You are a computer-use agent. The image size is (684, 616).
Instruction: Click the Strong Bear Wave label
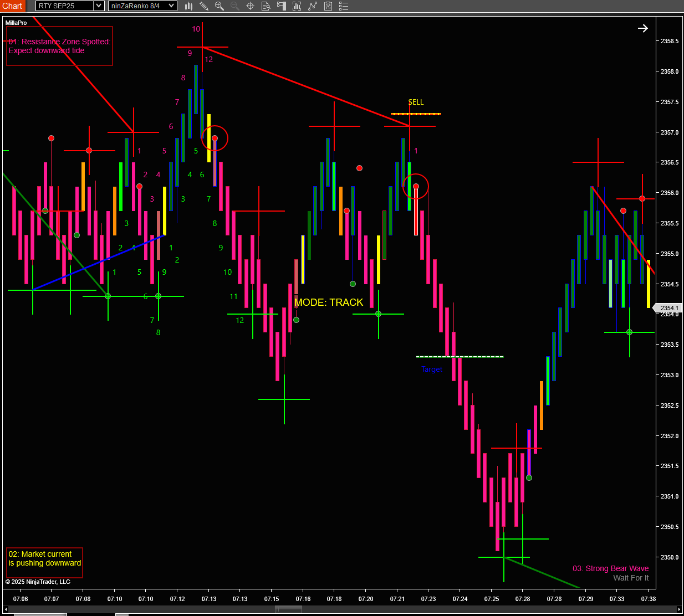610,568
